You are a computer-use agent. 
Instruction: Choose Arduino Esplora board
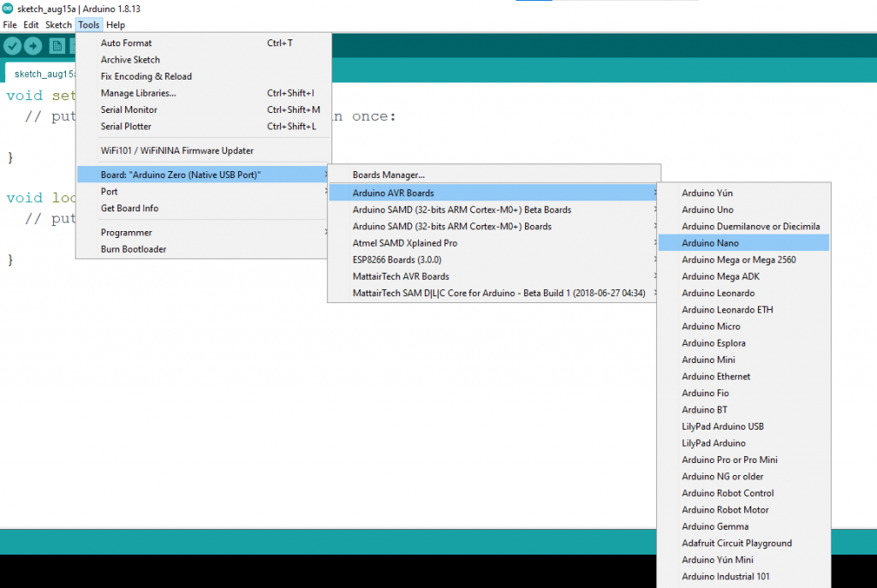(x=744, y=343)
